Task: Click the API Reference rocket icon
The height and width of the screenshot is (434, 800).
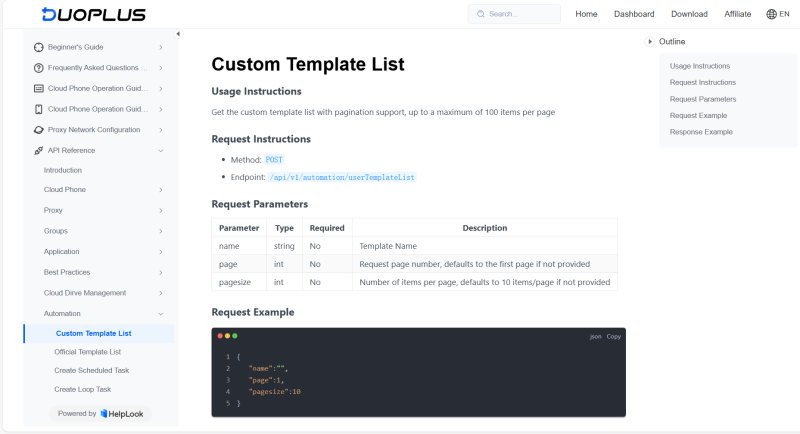Action: [39, 150]
